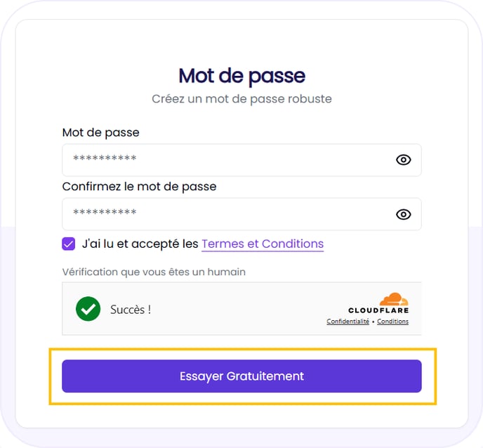Click the CLOUDFLARE wordmark text

pos(378,310)
